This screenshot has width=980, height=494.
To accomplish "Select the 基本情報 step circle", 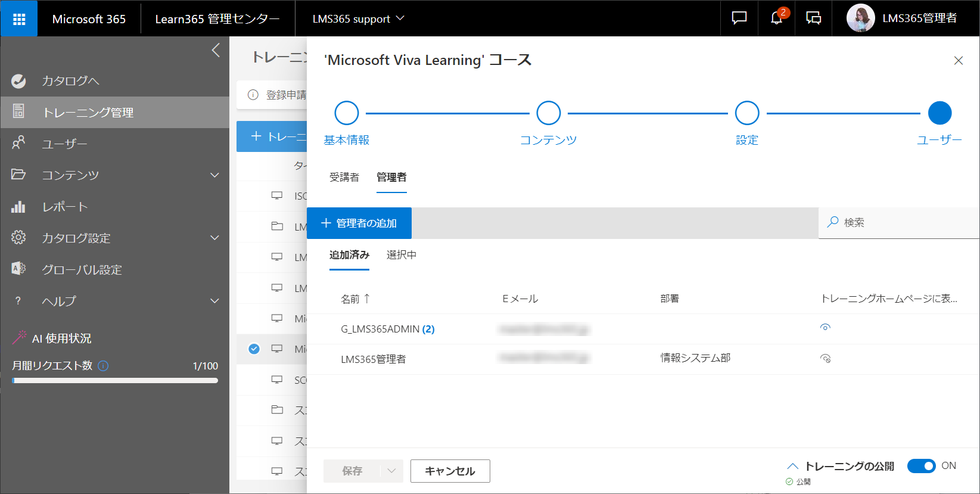I will point(347,113).
